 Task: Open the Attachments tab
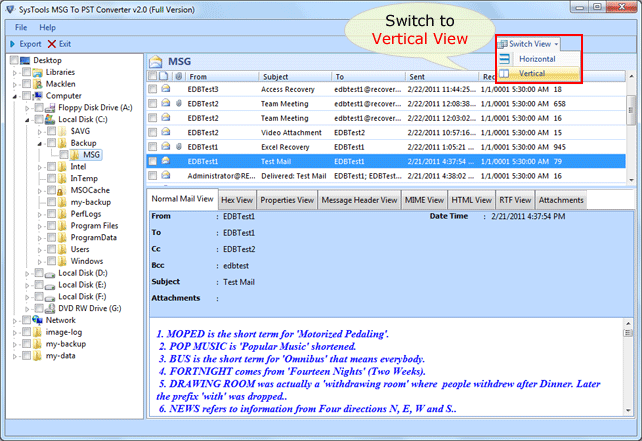click(x=561, y=200)
